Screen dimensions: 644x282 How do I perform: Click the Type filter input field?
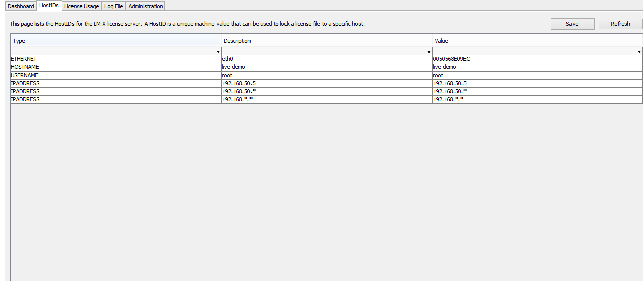pos(113,51)
